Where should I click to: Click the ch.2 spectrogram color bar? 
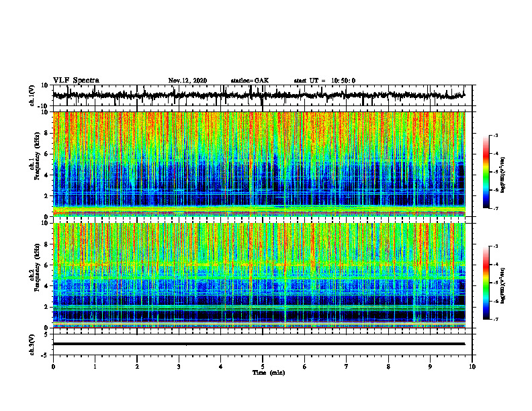tap(486, 283)
